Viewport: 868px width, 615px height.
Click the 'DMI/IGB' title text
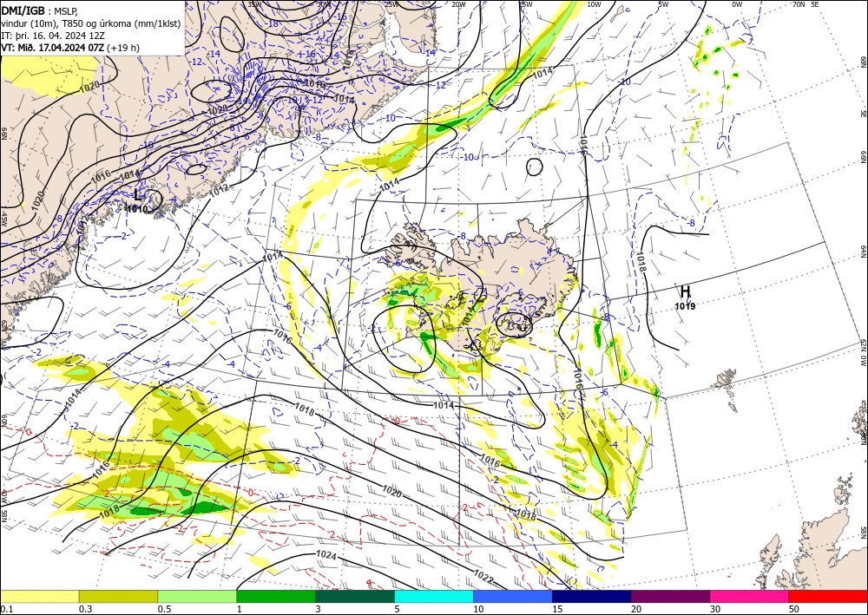point(23,10)
